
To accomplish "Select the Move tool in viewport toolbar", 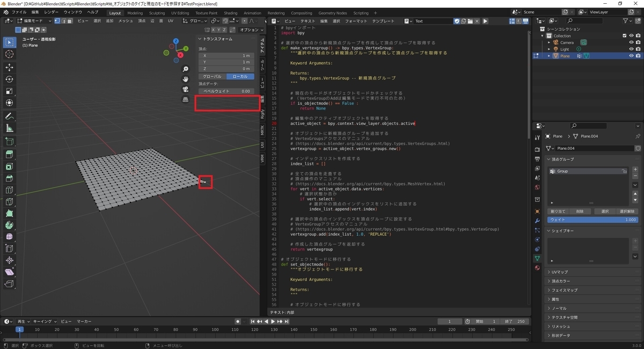I will tap(10, 67).
